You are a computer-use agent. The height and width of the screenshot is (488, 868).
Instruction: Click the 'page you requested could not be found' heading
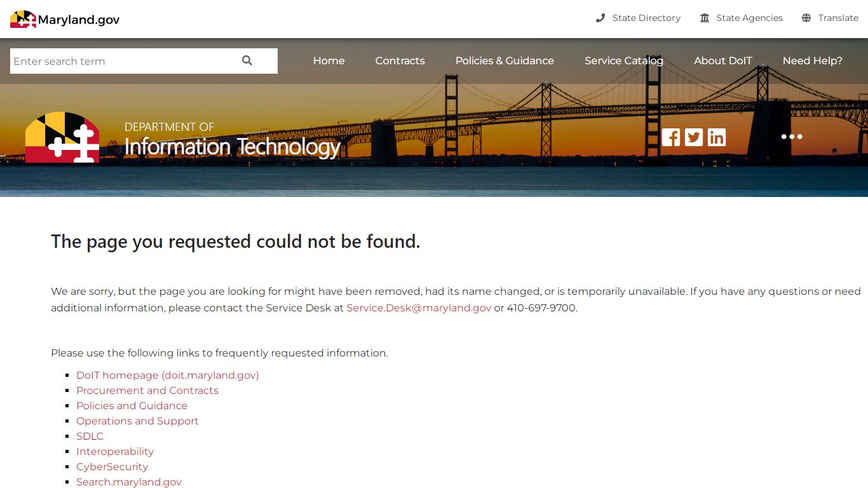coord(236,241)
